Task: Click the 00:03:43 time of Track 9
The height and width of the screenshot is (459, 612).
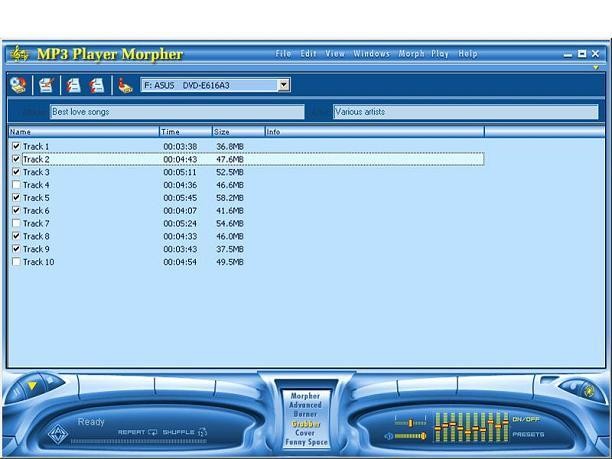Action: tap(180, 249)
